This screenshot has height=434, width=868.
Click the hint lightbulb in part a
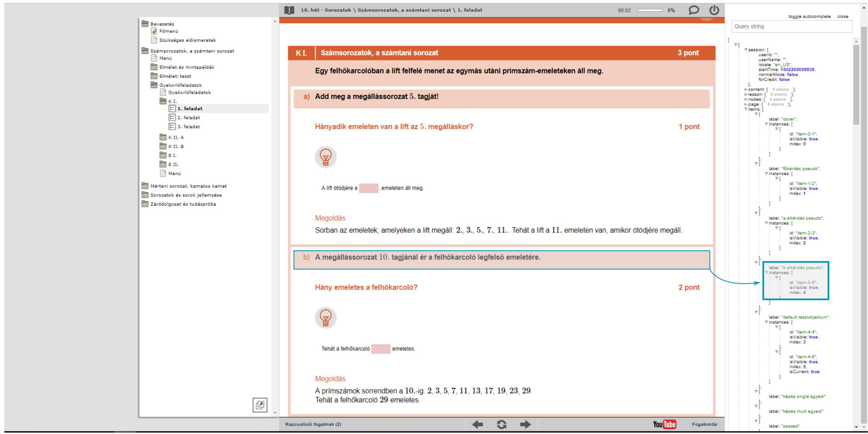tap(325, 157)
